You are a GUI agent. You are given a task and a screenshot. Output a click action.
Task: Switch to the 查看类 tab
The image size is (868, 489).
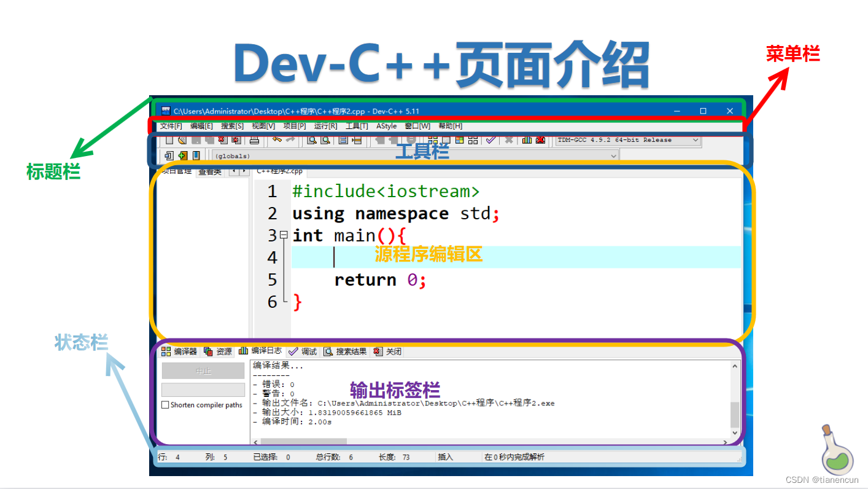pos(210,172)
